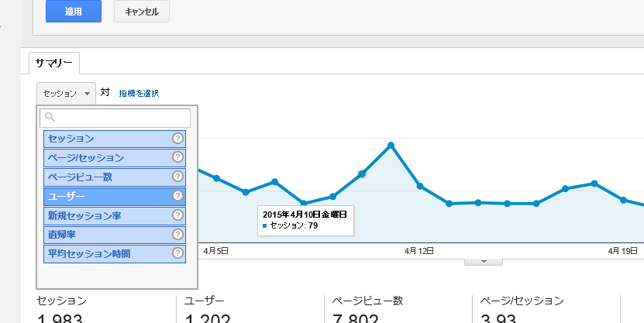Click help icon beside ページ/セッション metric
This screenshot has width=644, height=323.
pos(177,157)
